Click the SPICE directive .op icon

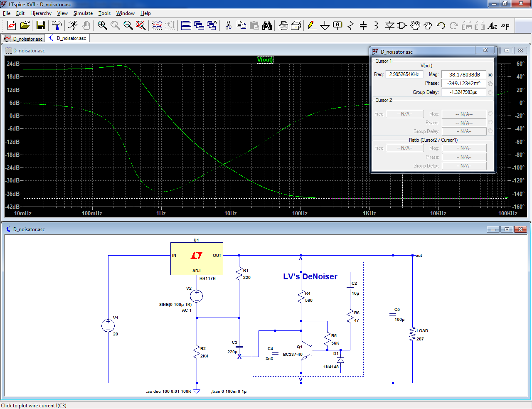coord(505,26)
